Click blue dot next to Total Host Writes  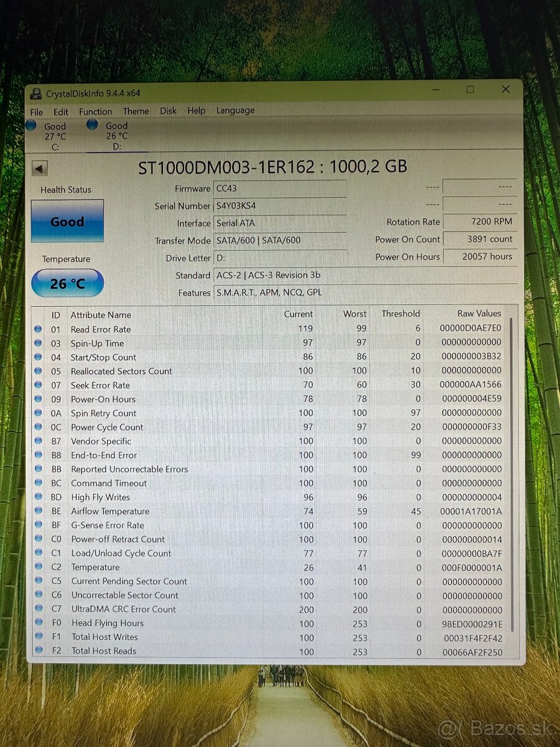coord(38,637)
